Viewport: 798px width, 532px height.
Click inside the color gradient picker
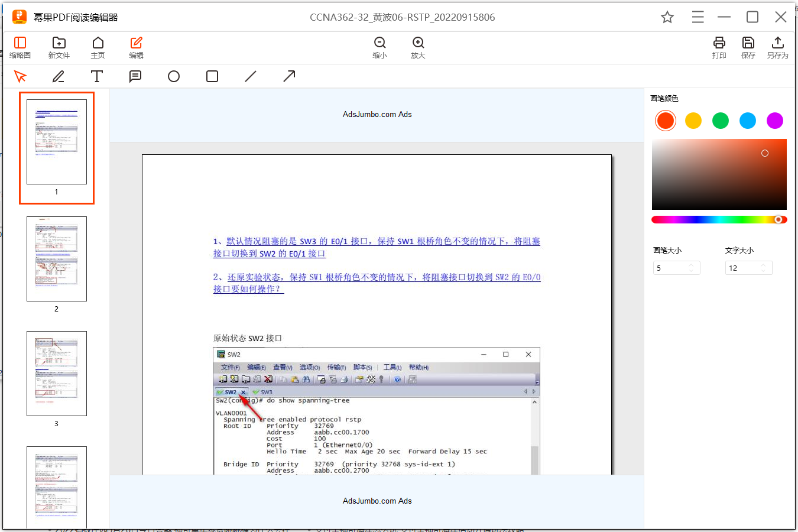coord(719,174)
